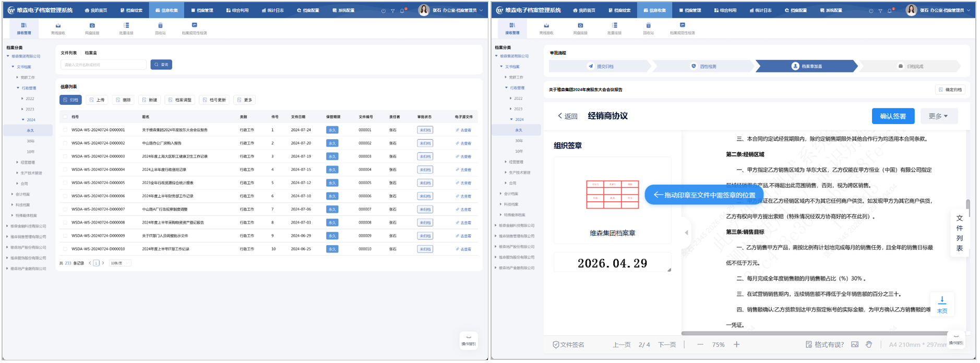Click the file name search input field

pyautogui.click(x=103, y=65)
